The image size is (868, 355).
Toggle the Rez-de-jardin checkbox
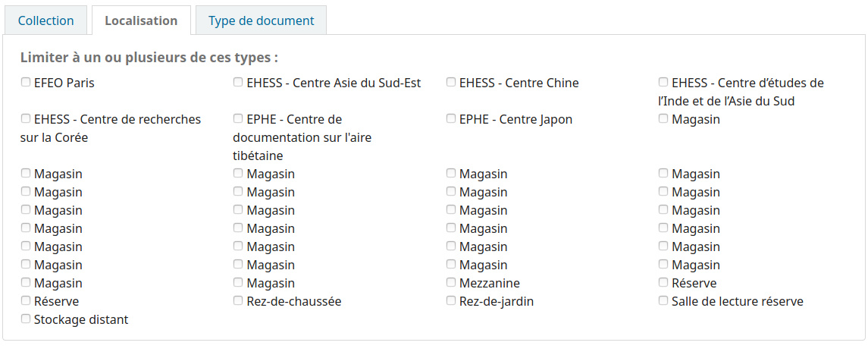coord(451,301)
